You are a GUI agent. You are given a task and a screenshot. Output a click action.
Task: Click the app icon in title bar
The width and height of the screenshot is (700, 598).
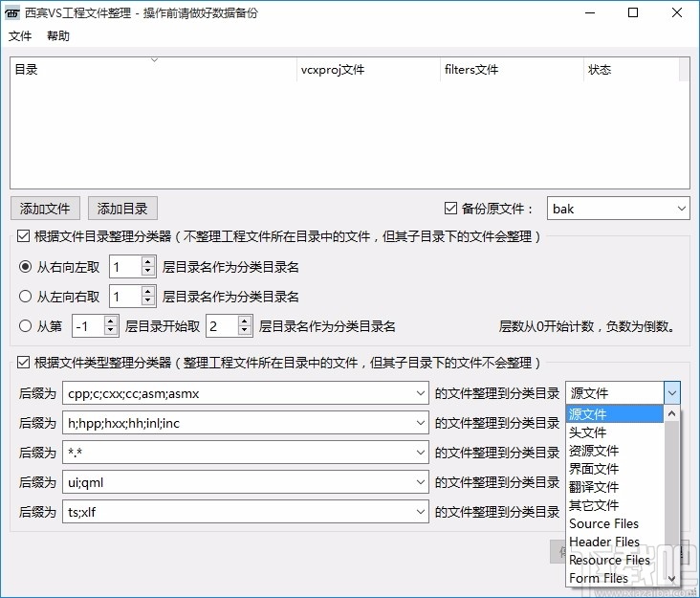coord(12,13)
